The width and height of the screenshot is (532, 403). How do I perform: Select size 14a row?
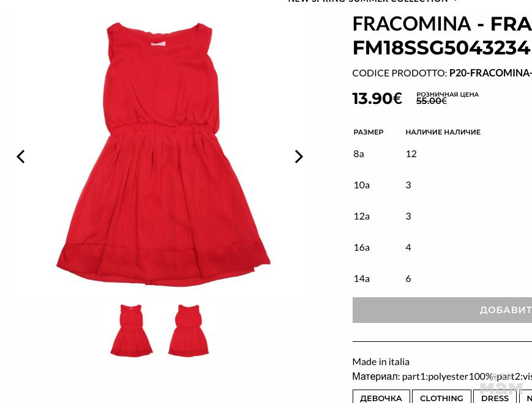click(x=442, y=279)
